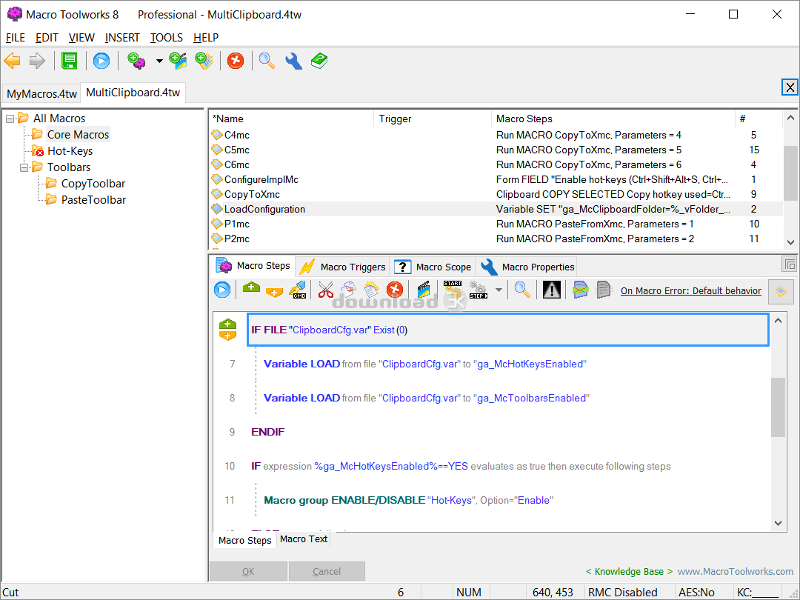Select the Macro Steps bottom tab
The height and width of the screenshot is (600, 800).
pos(244,540)
